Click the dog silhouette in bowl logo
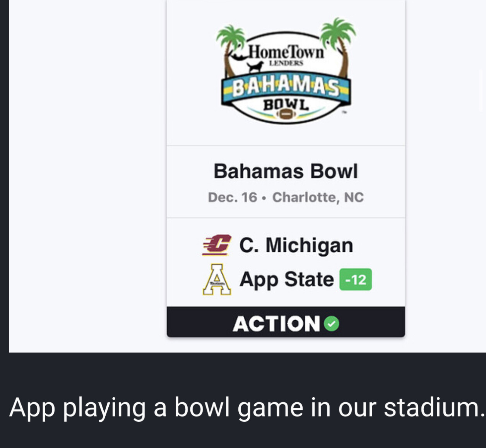Viewport: 486px width, 448px height. pos(255,67)
